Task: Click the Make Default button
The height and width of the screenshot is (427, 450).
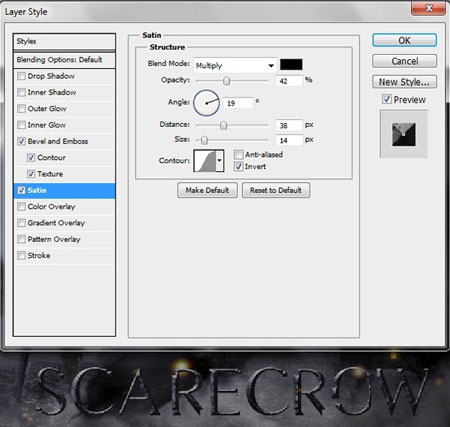Action: pyautogui.click(x=207, y=190)
